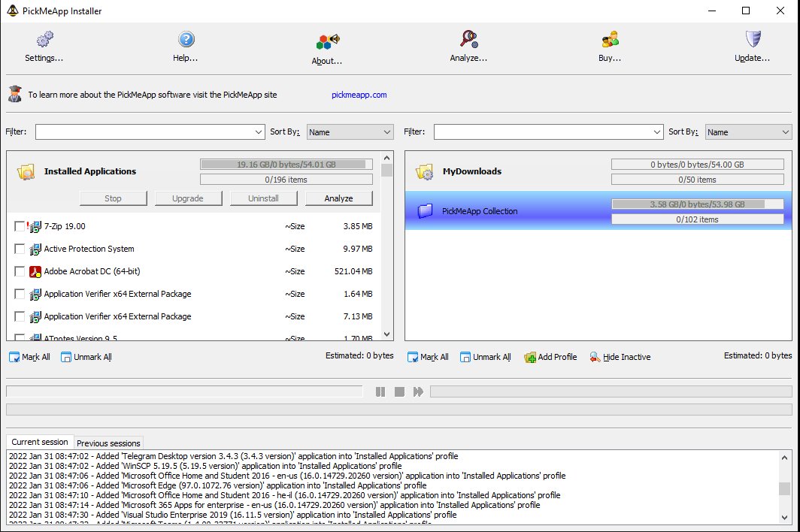Mark All in the MyDownloads pane
This screenshot has height=532, width=800.
[x=428, y=357]
